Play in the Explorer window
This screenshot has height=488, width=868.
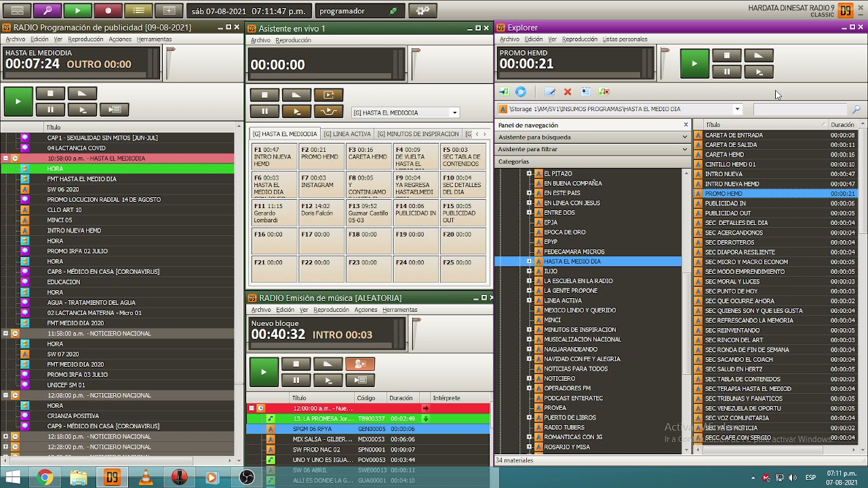pos(694,64)
